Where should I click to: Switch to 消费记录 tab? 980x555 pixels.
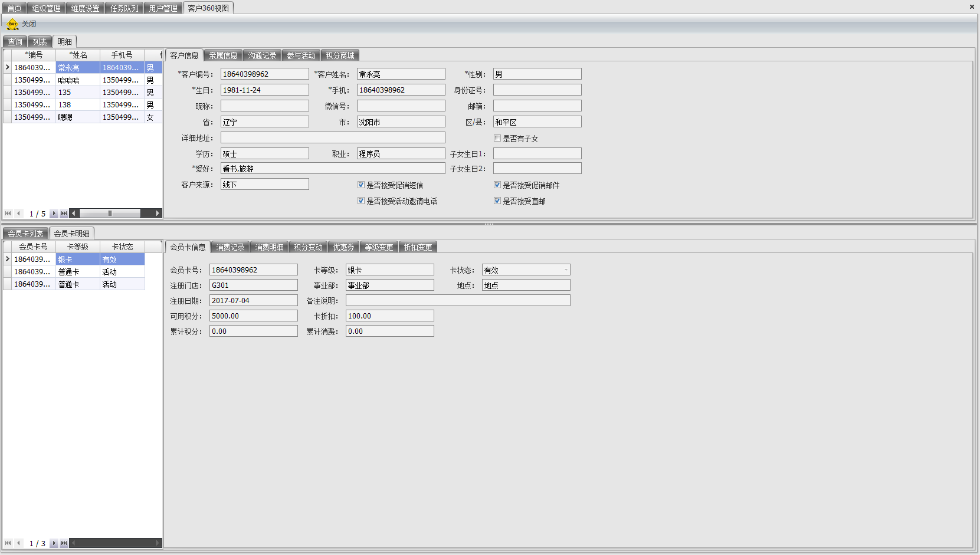[230, 247]
